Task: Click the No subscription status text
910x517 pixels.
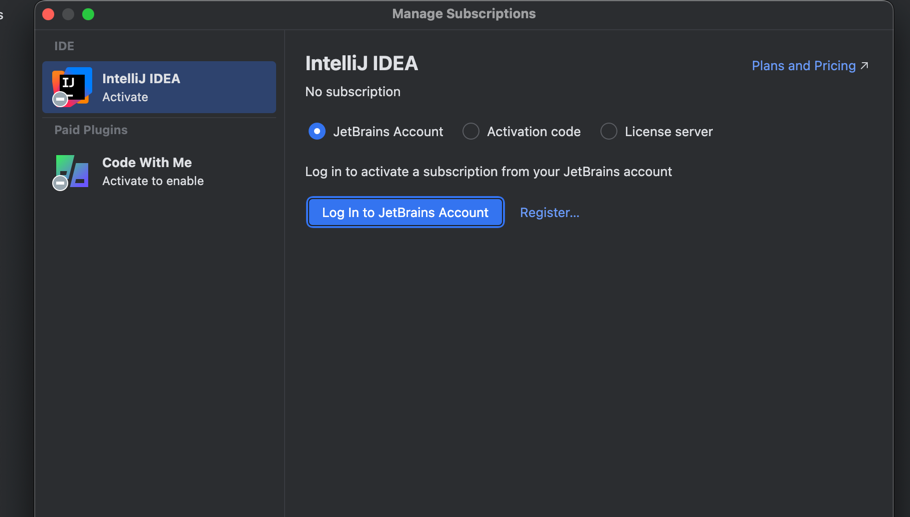Action: pyautogui.click(x=352, y=92)
